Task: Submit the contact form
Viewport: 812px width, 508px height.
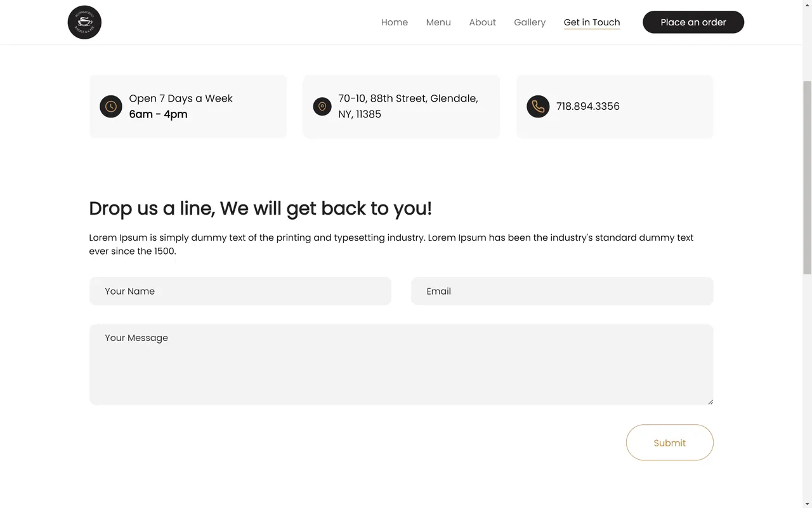Action: [669, 443]
